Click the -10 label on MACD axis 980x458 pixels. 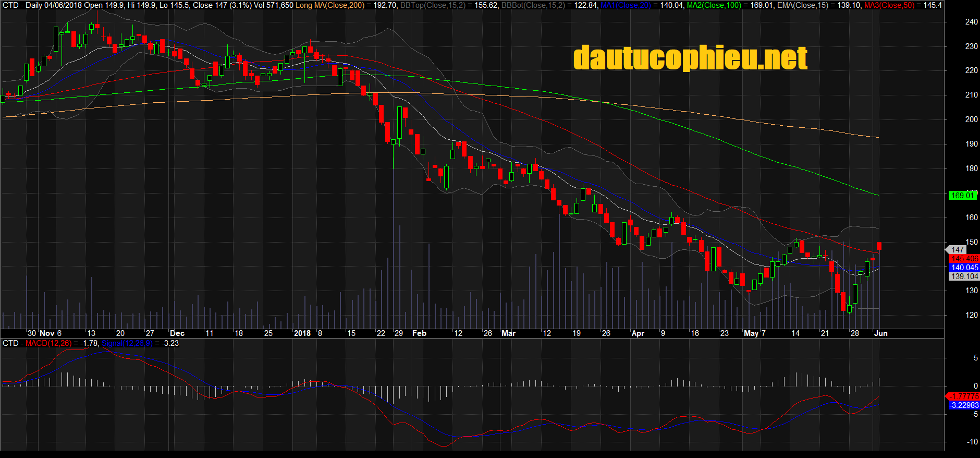[973, 442]
